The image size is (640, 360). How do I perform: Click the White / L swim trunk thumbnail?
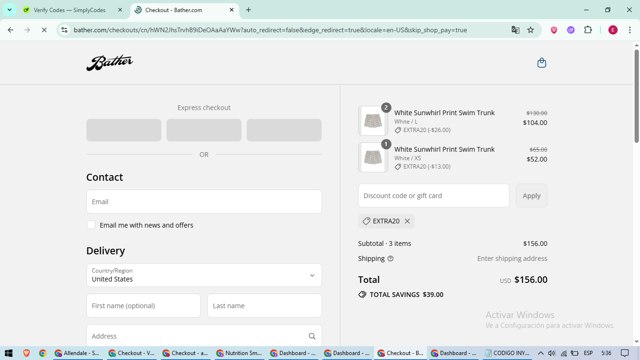tap(373, 121)
